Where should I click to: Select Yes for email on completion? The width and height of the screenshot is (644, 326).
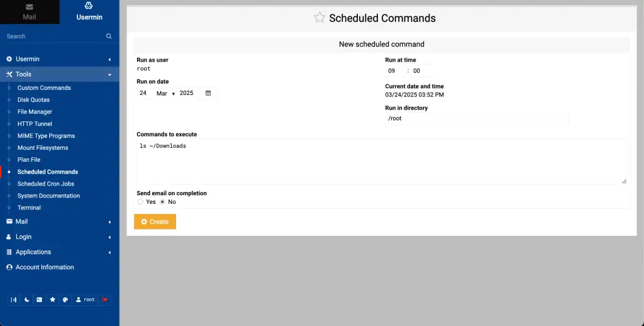140,202
